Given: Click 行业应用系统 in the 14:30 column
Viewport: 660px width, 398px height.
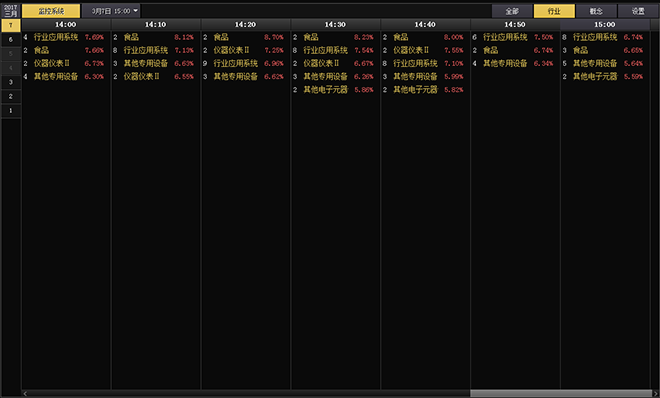Looking at the screenshot, I should (x=326, y=50).
